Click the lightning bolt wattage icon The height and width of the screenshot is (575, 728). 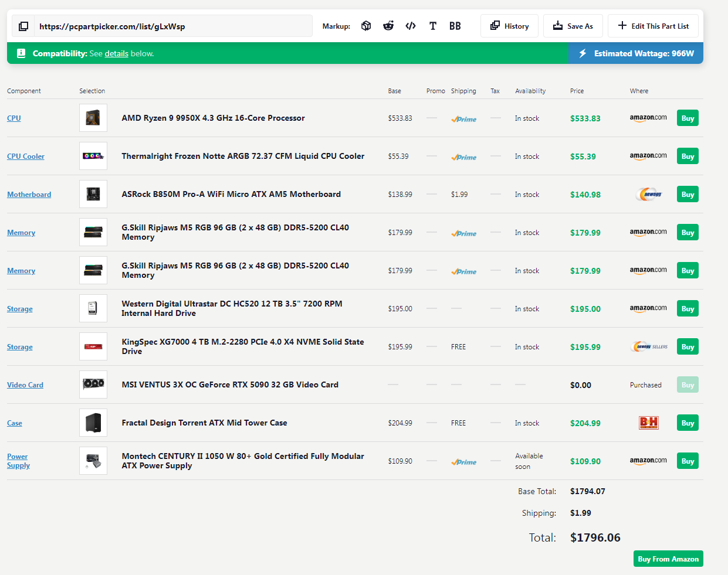tap(583, 53)
